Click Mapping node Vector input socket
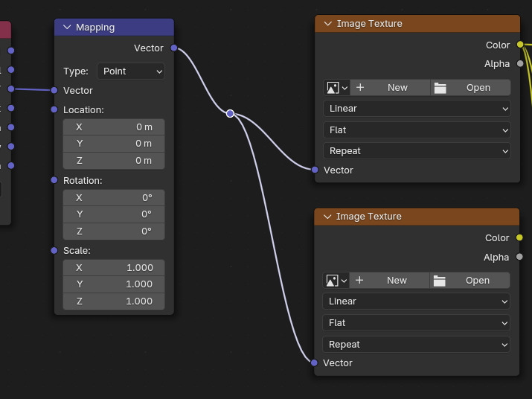The width and height of the screenshot is (532, 399). (x=54, y=90)
